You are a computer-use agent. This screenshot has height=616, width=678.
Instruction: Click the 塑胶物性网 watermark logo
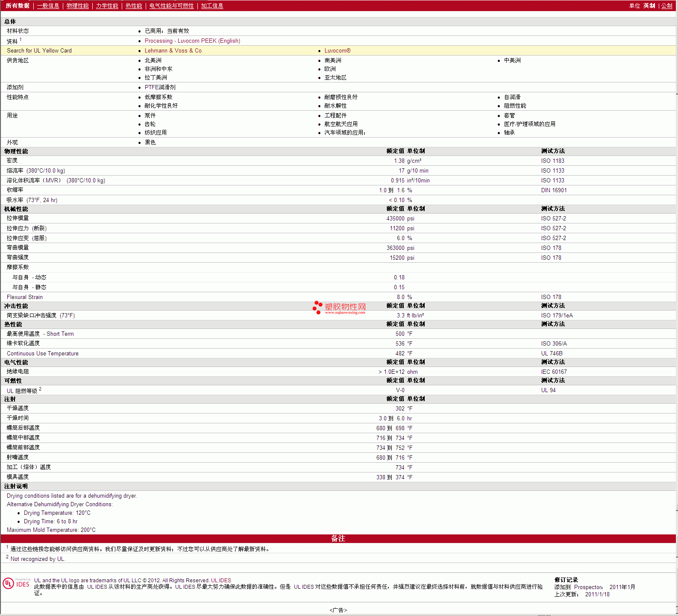coord(340,308)
